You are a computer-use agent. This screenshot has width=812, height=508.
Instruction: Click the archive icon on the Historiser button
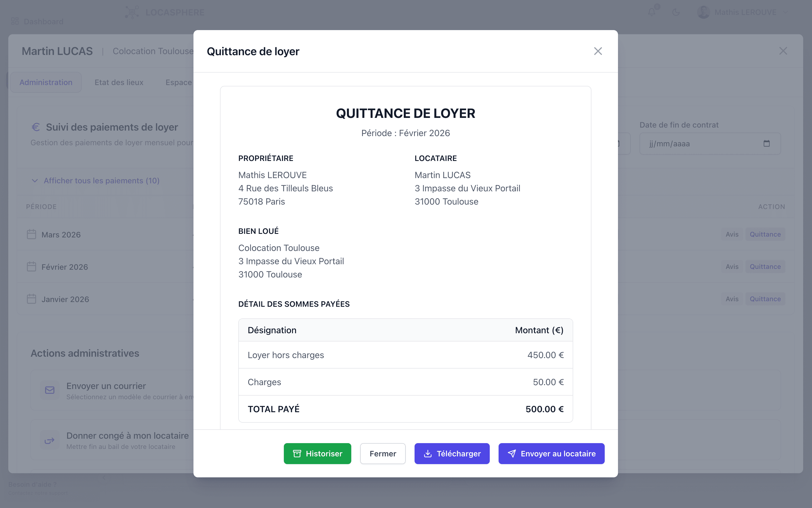click(x=297, y=454)
